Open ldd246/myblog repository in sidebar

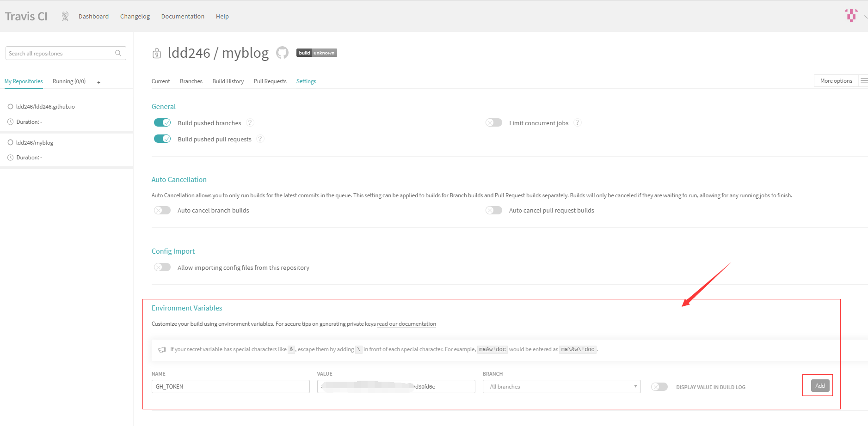[35, 143]
